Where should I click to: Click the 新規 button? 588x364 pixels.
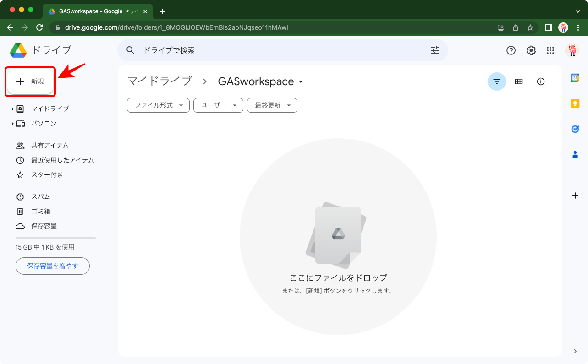(30, 81)
